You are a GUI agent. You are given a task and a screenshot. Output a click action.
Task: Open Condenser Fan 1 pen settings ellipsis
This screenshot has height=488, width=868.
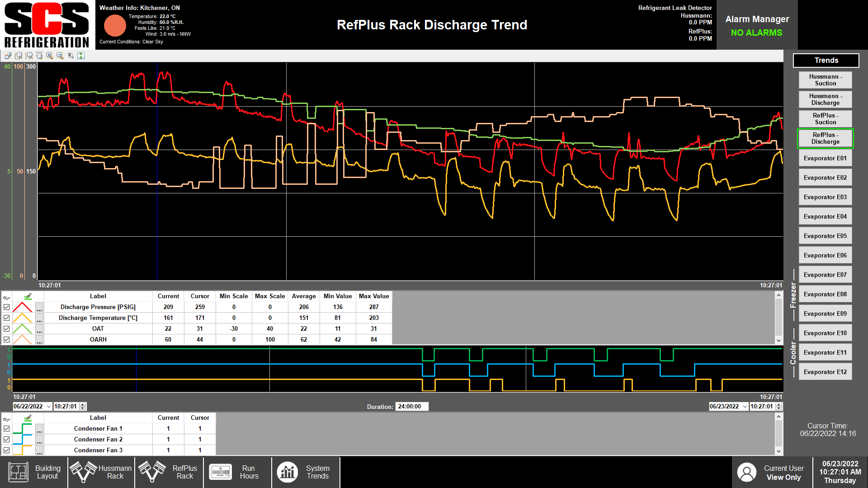coord(39,429)
